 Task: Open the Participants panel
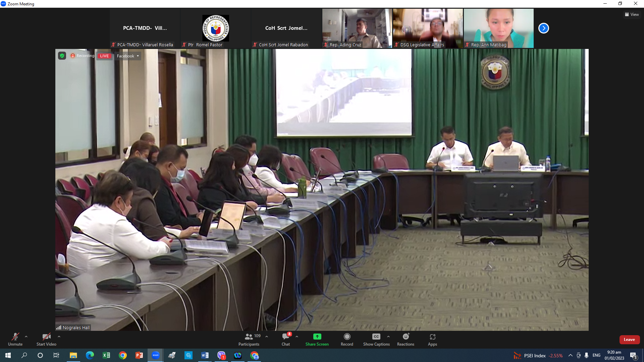coord(249,339)
